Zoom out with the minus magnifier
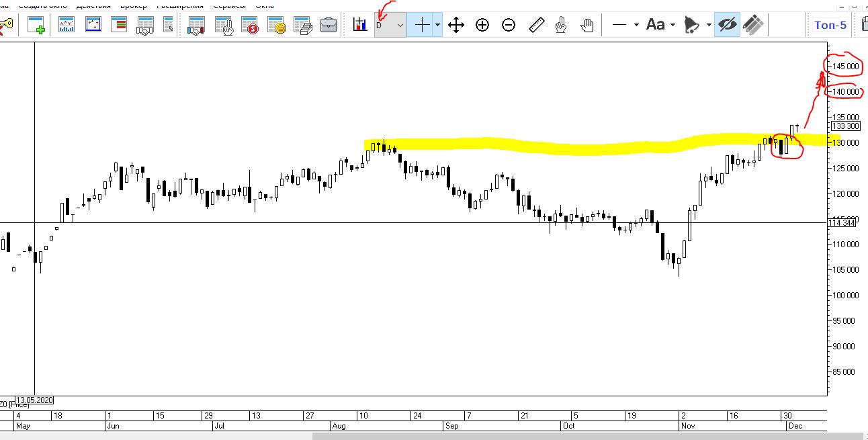This screenshot has height=440, width=868. tap(509, 26)
